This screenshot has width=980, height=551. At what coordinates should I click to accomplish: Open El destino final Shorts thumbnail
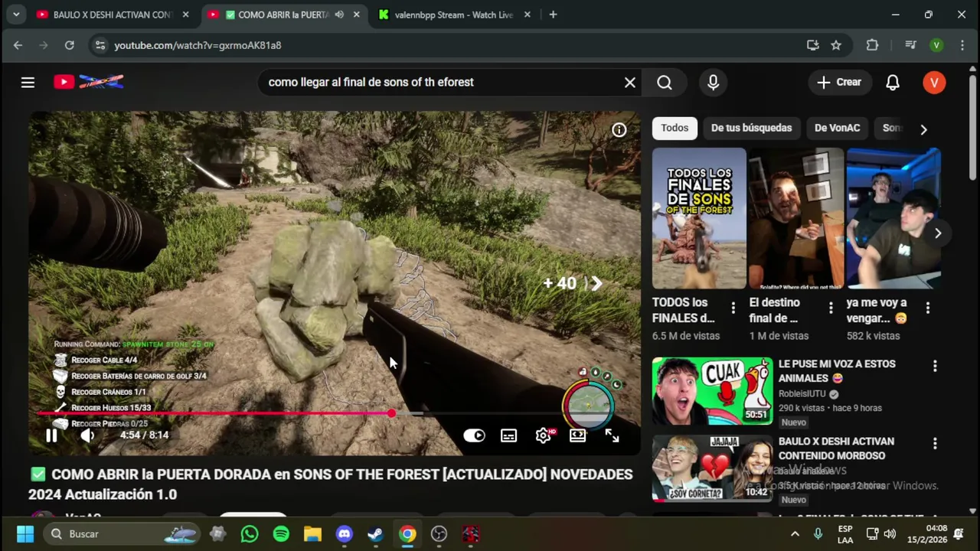(796, 218)
